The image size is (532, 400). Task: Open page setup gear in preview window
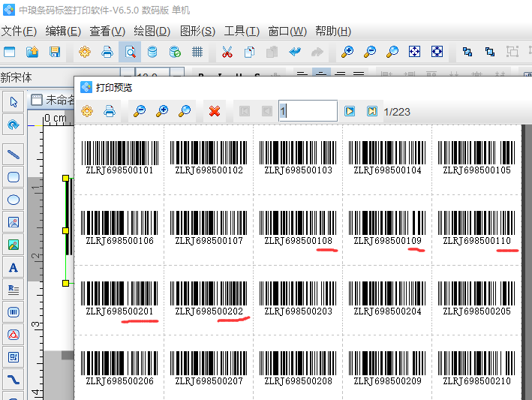point(86,111)
